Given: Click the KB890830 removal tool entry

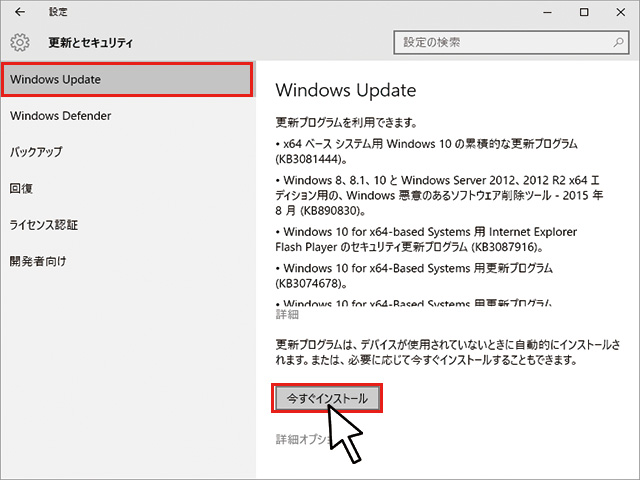Looking at the screenshot, I should pos(439,196).
